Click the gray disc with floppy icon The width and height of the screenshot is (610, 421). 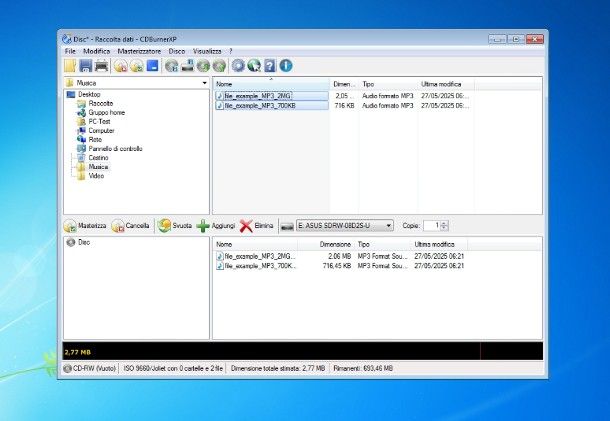point(172,66)
